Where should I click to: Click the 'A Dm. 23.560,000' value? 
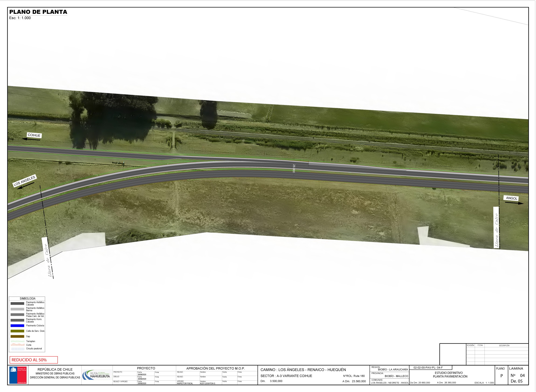(354, 382)
